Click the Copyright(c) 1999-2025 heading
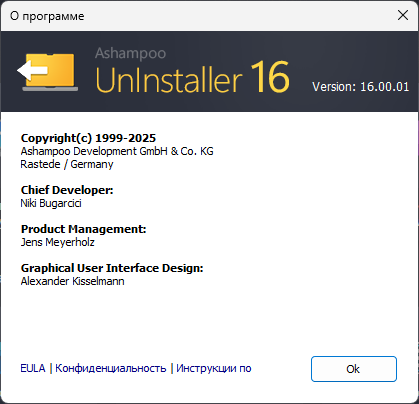 (x=88, y=138)
